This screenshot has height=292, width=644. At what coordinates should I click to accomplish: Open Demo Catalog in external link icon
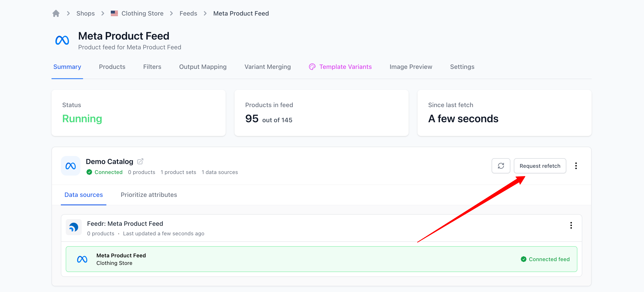140,161
